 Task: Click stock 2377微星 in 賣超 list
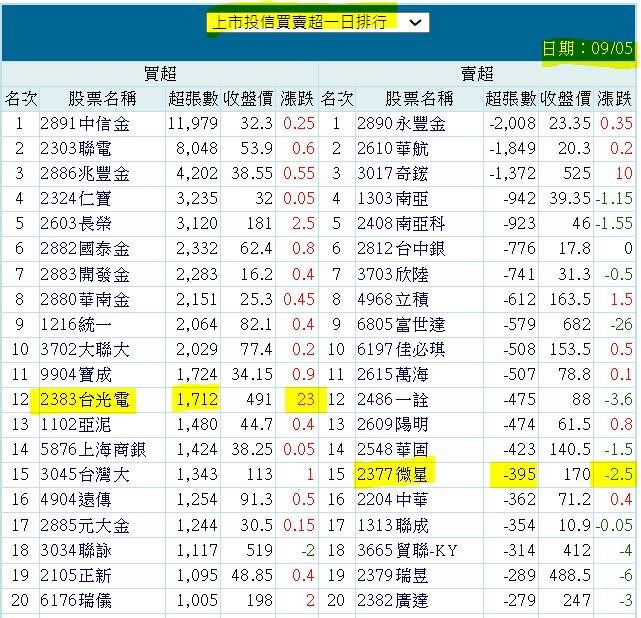[x=395, y=475]
